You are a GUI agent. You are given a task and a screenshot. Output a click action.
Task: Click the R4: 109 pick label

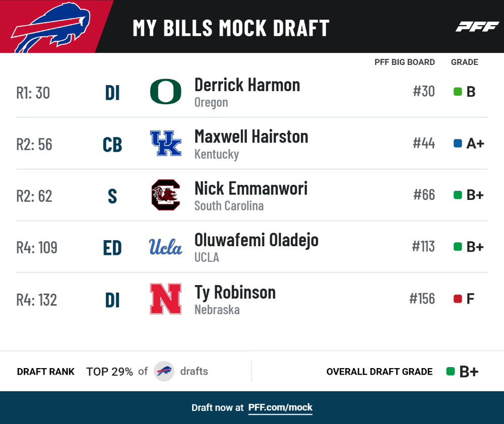pos(37,248)
